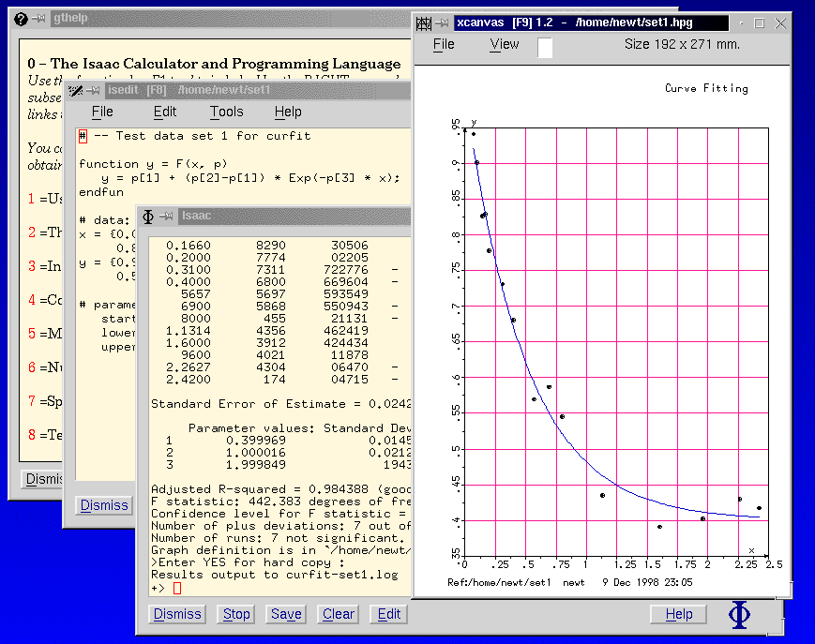The image size is (815, 644).
Task: Open the Edit menu in isedit
Action: coord(165,112)
